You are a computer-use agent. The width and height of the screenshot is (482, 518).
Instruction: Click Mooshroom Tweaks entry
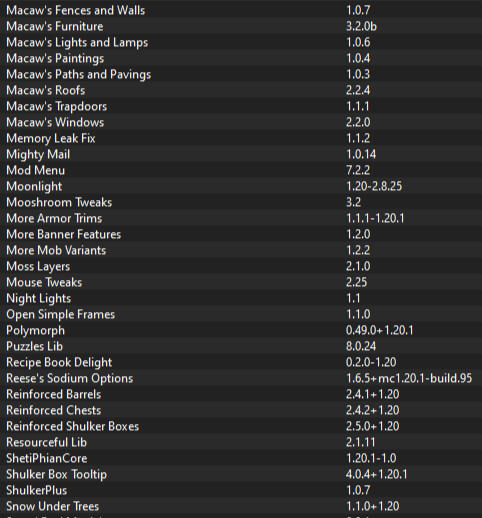tap(241, 202)
